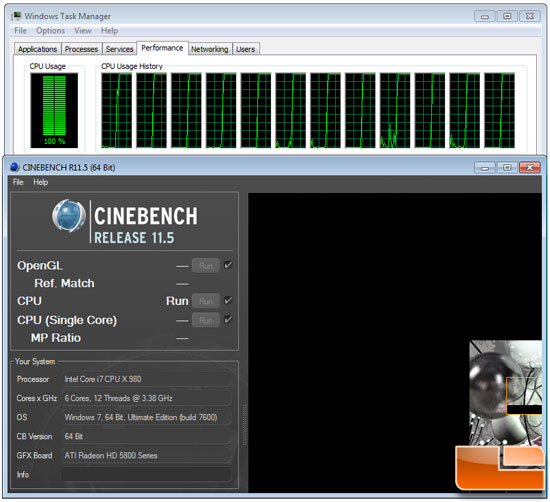
Task: Open Task Manager Help menu
Action: [x=109, y=31]
